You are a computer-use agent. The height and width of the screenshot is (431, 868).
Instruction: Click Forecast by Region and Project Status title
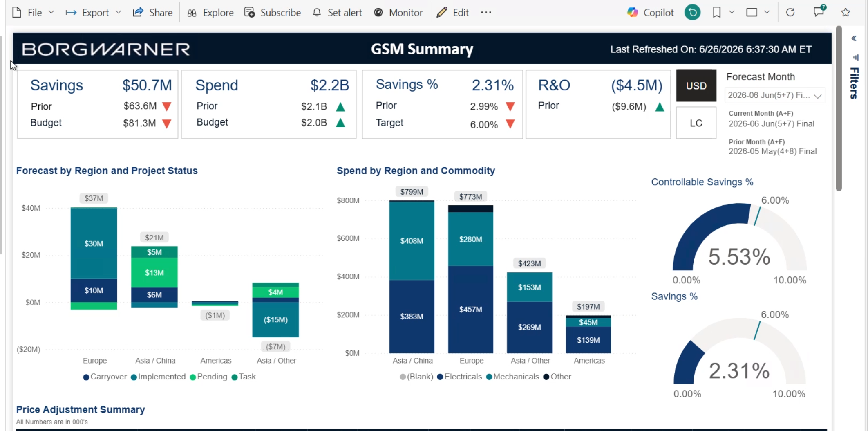107,171
